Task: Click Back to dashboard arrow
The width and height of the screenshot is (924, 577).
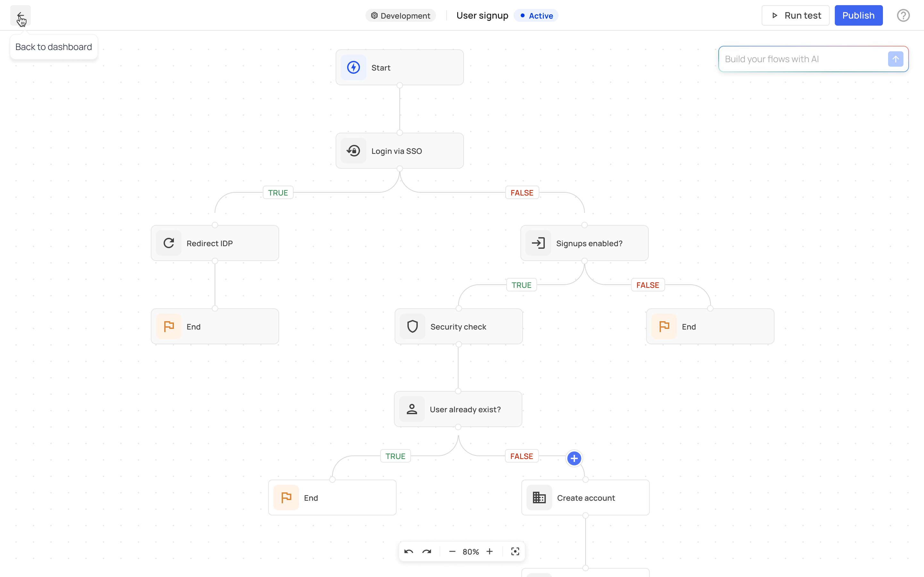Action: 21,15
